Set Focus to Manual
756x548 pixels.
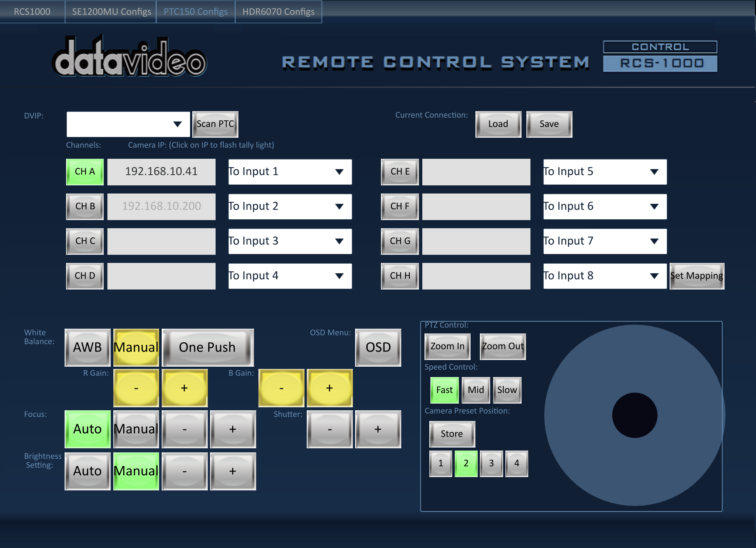click(136, 429)
